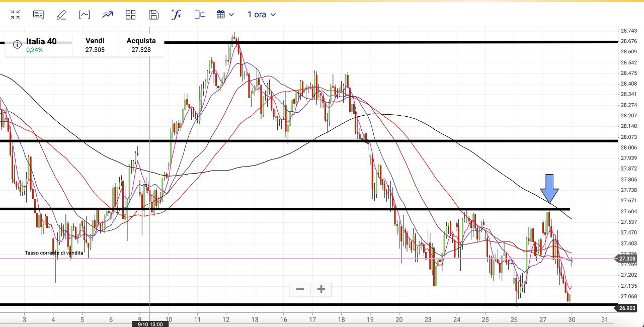Click the 27.308 current price label
This screenshot has width=644, height=327.
coord(627,259)
